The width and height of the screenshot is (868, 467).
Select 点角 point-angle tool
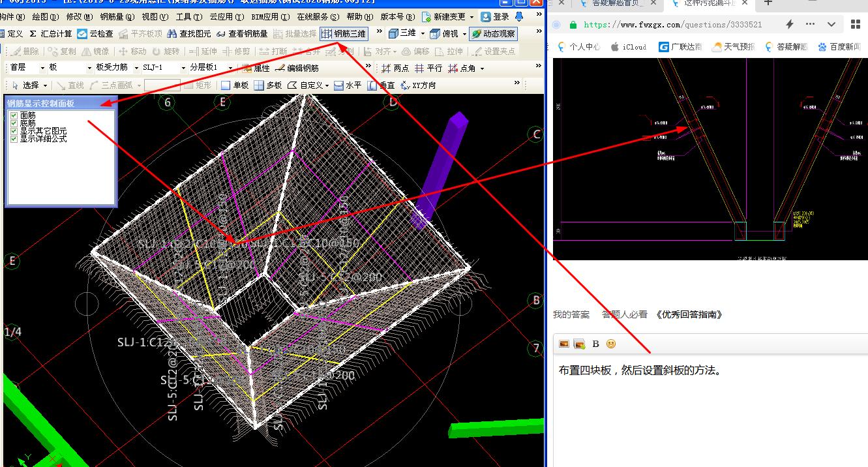pos(462,68)
